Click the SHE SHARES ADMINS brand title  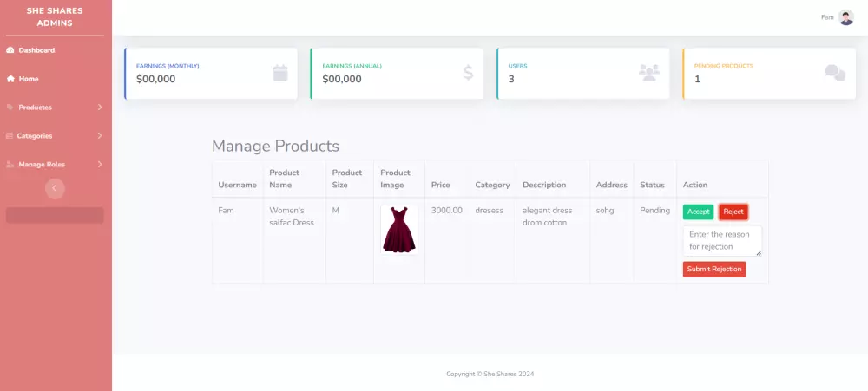55,17
